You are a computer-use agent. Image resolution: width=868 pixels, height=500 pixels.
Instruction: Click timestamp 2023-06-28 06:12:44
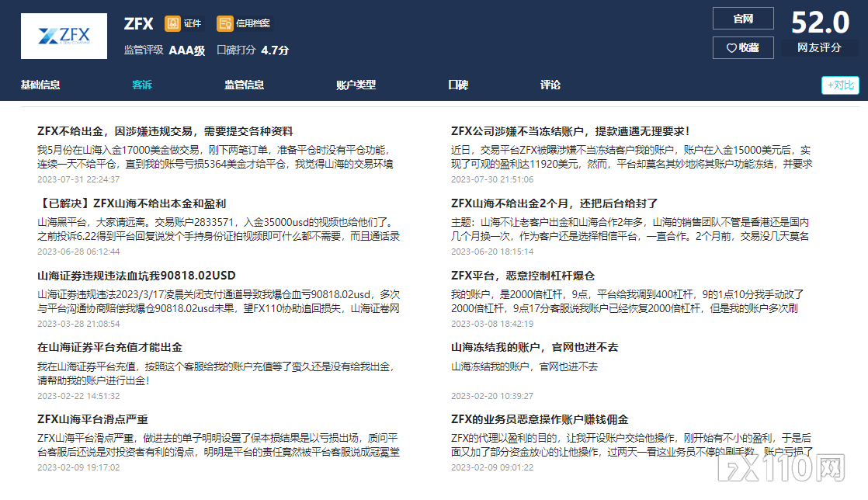pos(78,252)
